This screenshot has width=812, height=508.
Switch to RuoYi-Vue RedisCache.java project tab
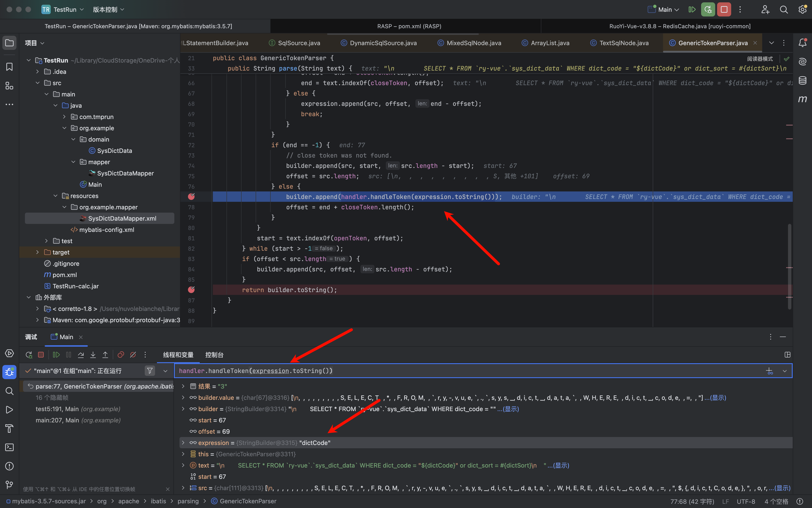pos(679,26)
